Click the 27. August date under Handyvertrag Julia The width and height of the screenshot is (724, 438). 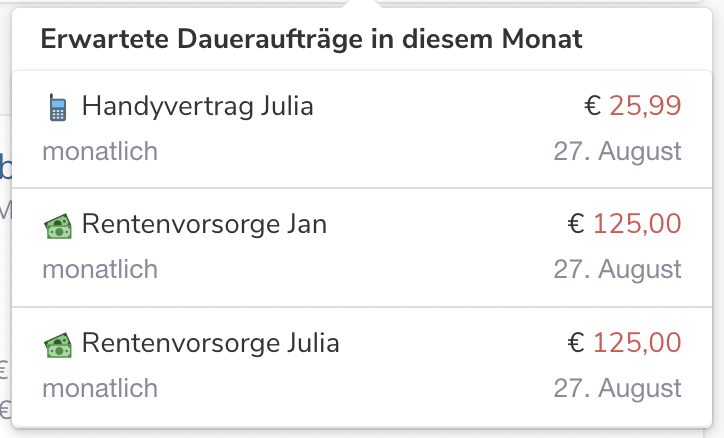(617, 151)
